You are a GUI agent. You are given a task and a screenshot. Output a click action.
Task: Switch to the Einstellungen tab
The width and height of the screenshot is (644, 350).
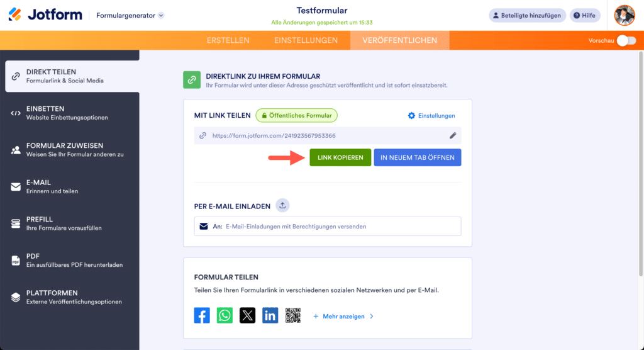tap(306, 40)
